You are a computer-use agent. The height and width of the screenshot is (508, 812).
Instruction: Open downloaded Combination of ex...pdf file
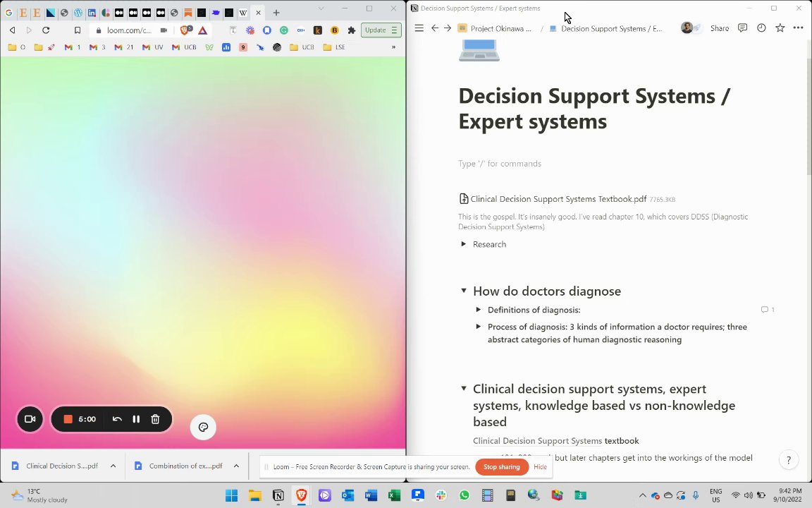178,466
